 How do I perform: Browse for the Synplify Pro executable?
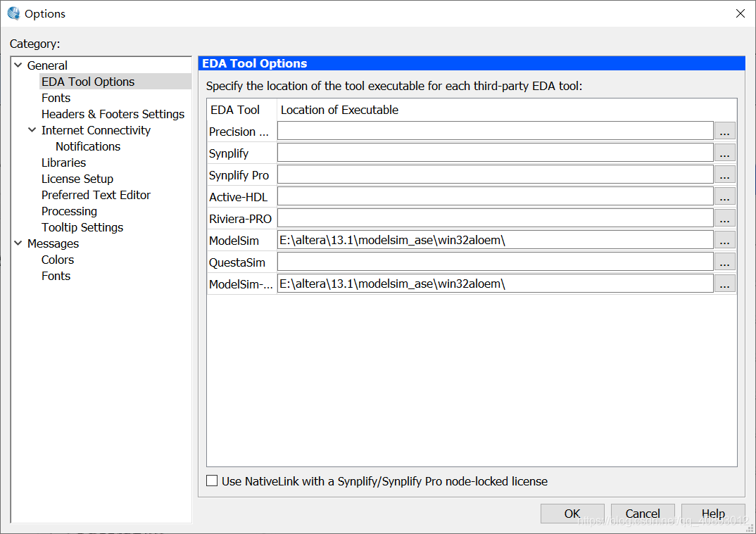point(724,174)
